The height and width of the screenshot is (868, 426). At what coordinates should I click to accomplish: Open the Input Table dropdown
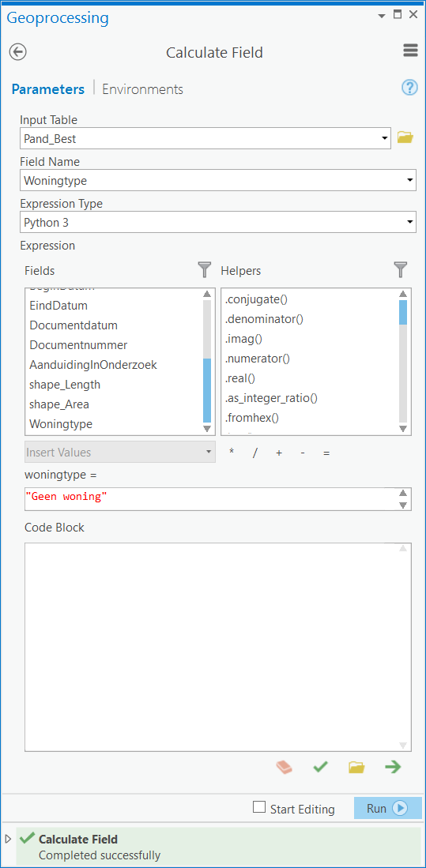tap(384, 138)
